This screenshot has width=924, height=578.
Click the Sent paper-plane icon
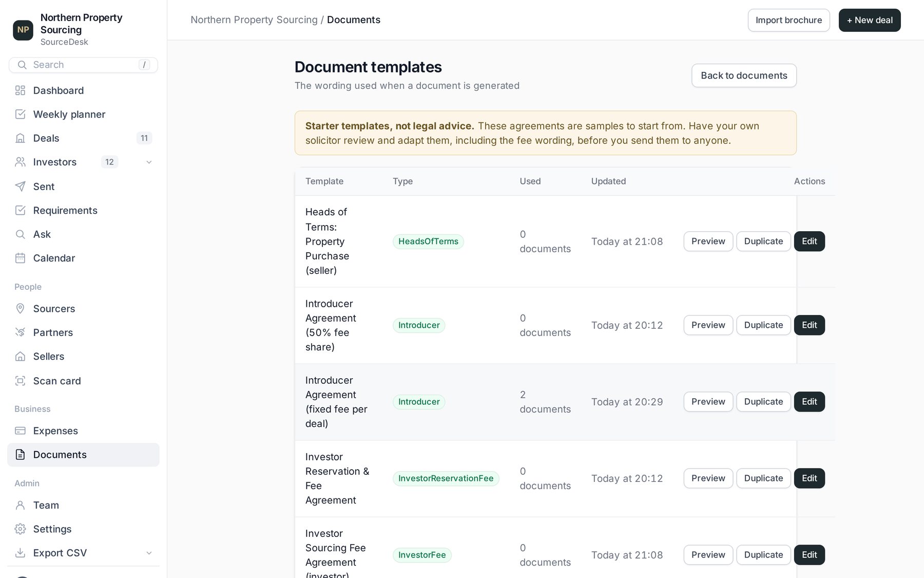(20, 187)
